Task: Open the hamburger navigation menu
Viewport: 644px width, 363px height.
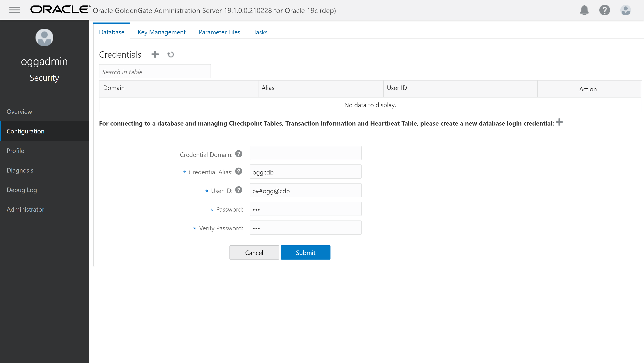Action: 14,10
